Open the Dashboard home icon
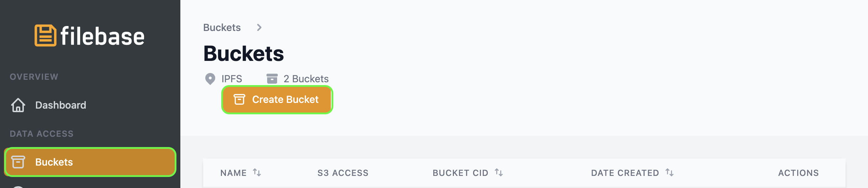868x188 pixels. [18, 105]
